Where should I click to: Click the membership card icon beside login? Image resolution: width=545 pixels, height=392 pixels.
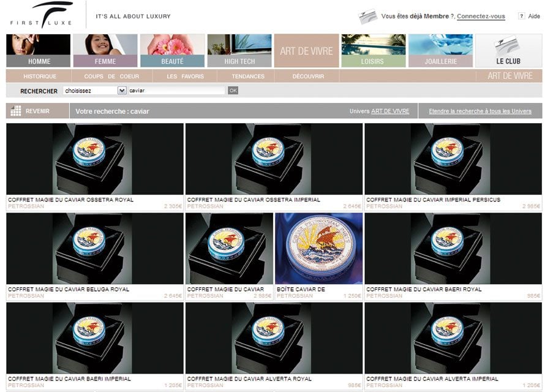pos(367,15)
